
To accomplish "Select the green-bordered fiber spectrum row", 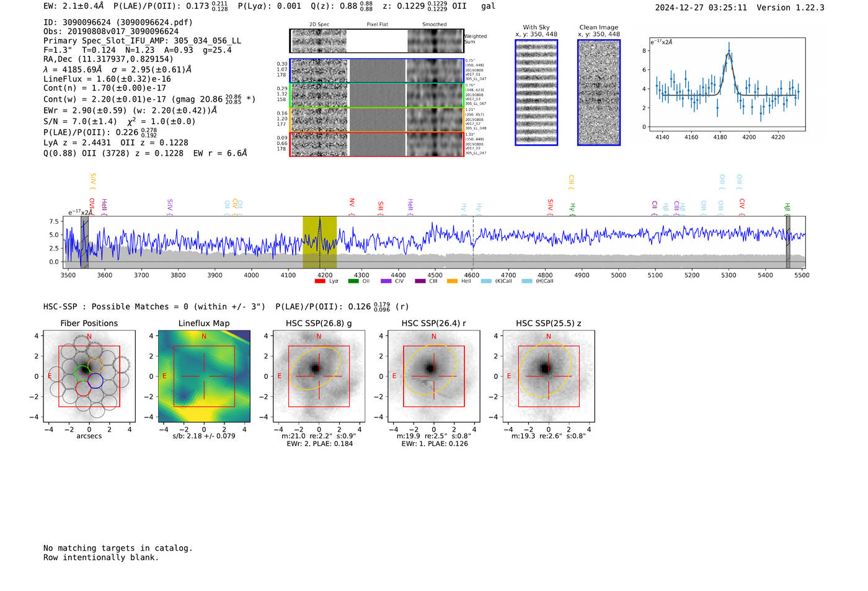I will [376, 96].
